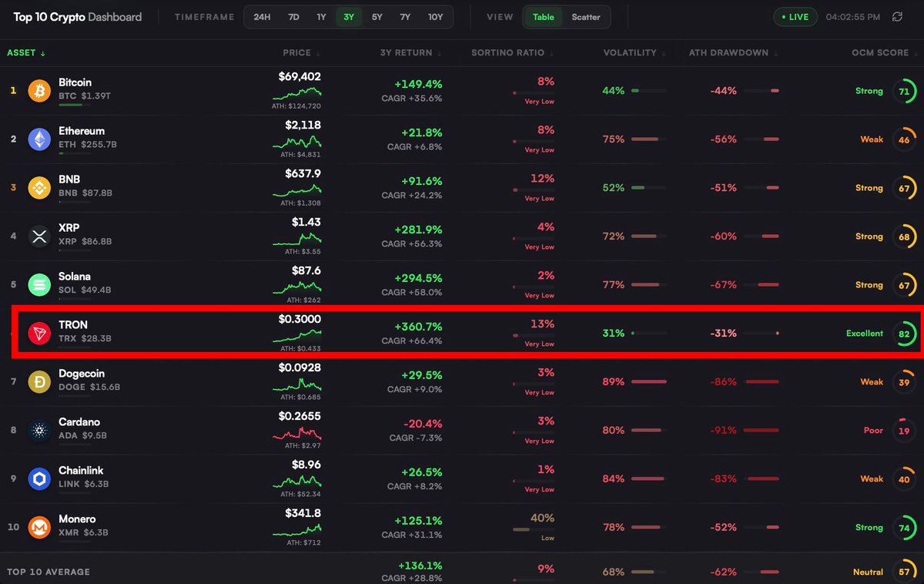Click XRP's OCM score ring 68
This screenshot has width=924, height=584.
(904, 237)
